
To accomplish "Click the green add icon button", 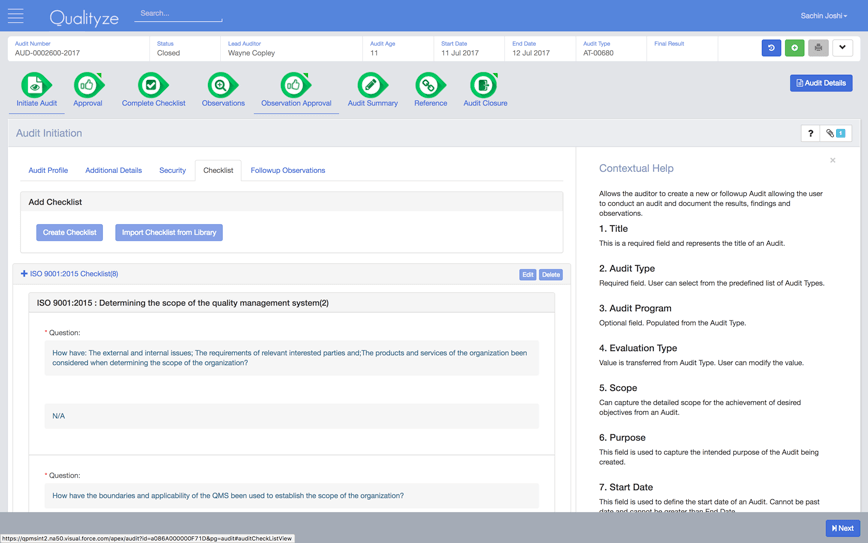I will click(x=794, y=48).
